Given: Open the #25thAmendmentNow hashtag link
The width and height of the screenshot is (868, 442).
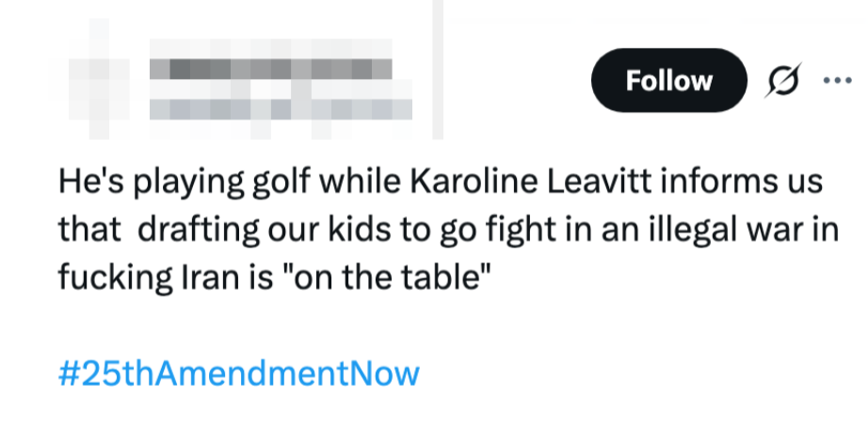Looking at the screenshot, I should pyautogui.click(x=238, y=372).
